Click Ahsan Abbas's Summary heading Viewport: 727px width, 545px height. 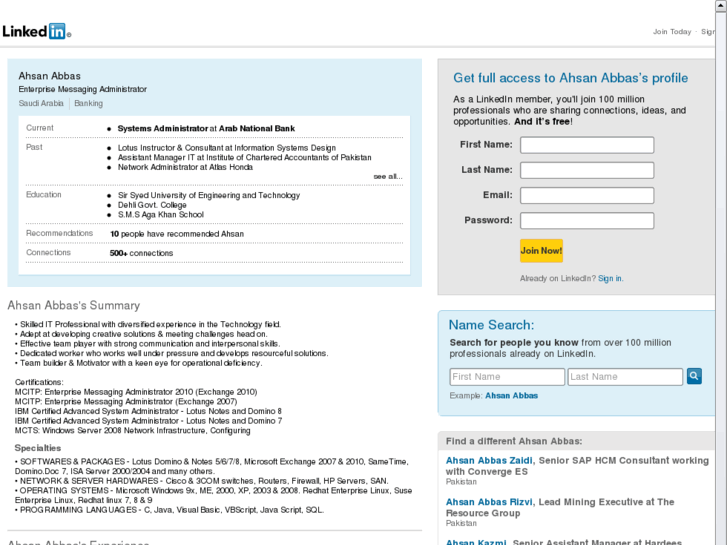click(74, 305)
